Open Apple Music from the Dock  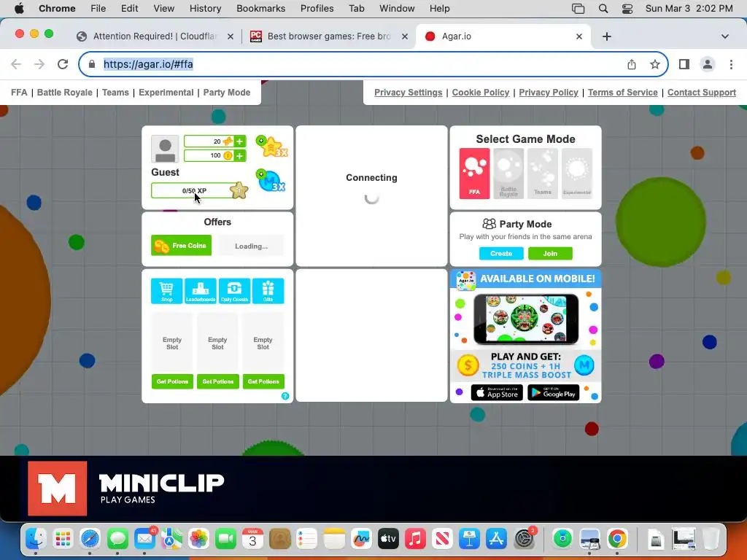[x=415, y=539]
